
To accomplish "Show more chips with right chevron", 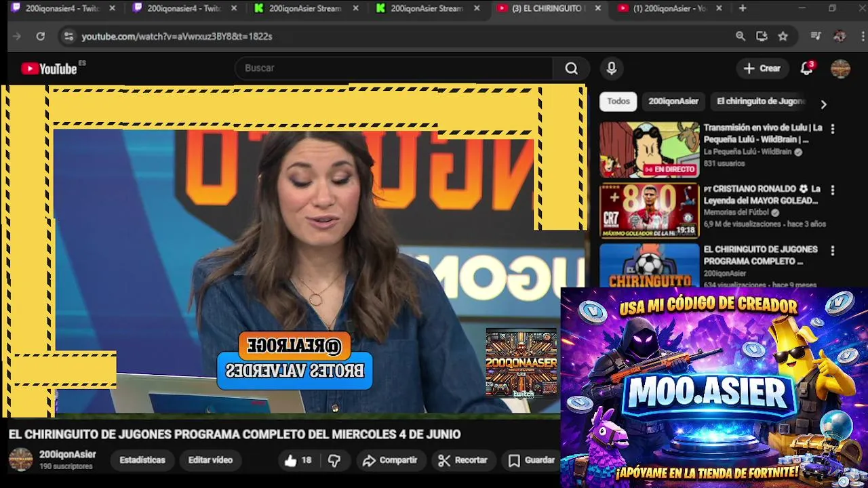I will click(x=823, y=104).
